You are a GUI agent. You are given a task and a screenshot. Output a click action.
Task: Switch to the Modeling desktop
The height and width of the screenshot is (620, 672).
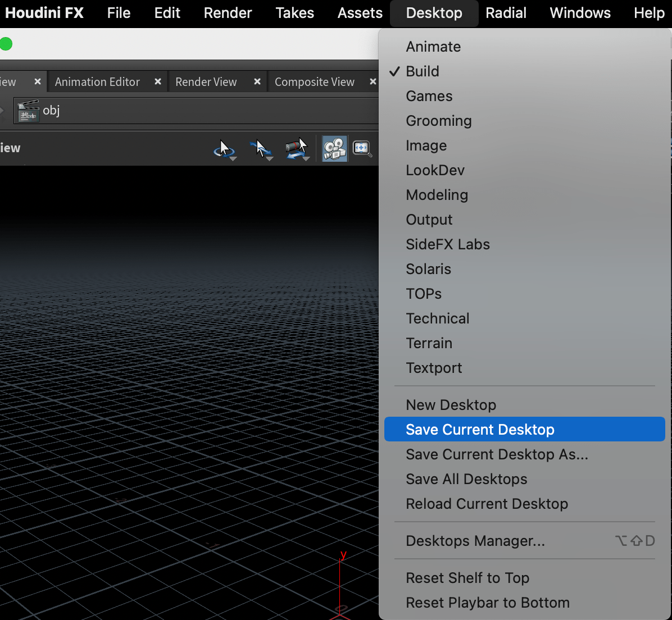point(525,195)
